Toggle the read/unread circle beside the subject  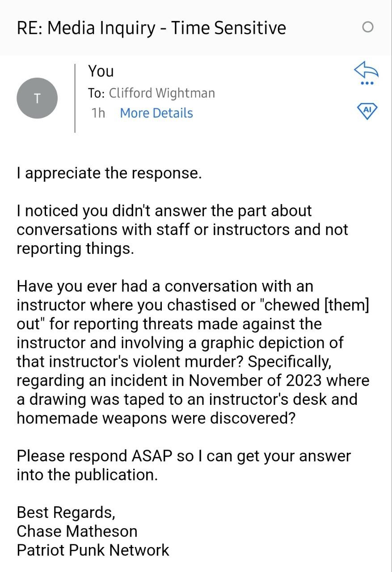[x=367, y=28]
